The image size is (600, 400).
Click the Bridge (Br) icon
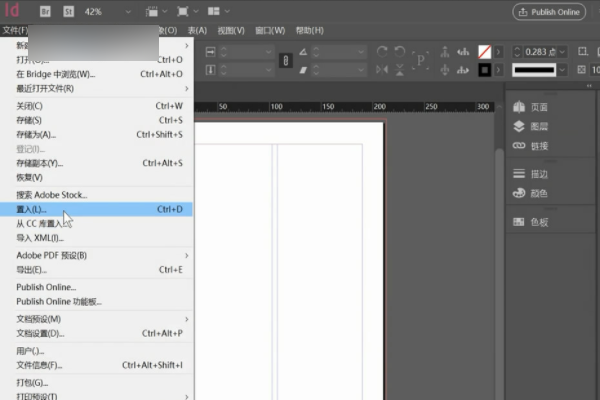47,11
